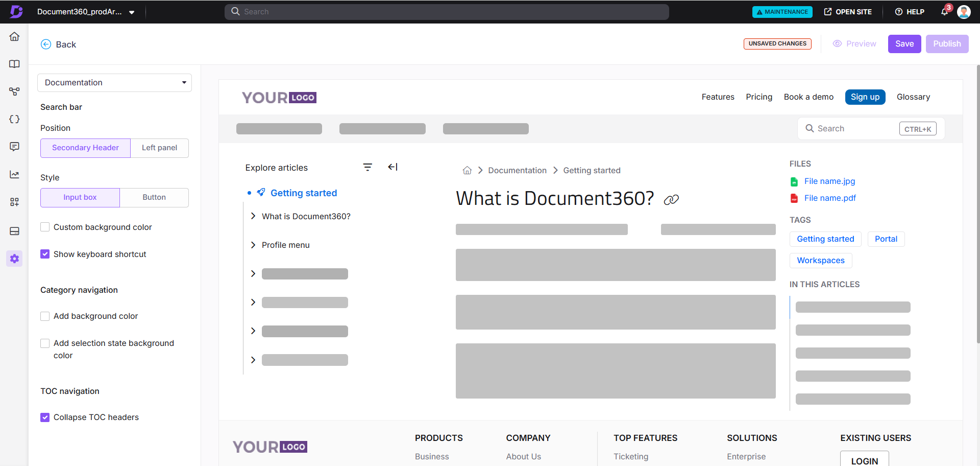Open the project name dropdown arrow
The image size is (980, 466).
coord(132,12)
